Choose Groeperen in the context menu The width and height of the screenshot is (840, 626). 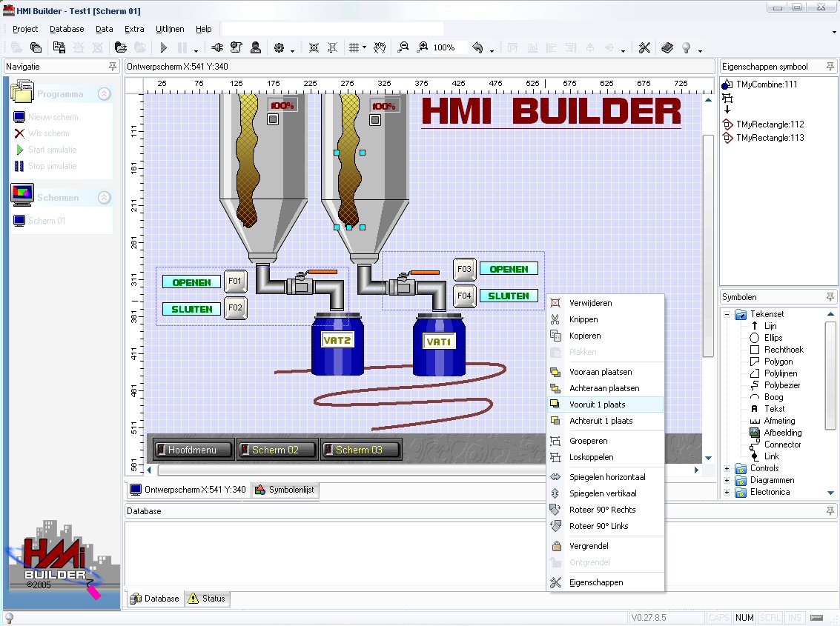pyautogui.click(x=606, y=441)
